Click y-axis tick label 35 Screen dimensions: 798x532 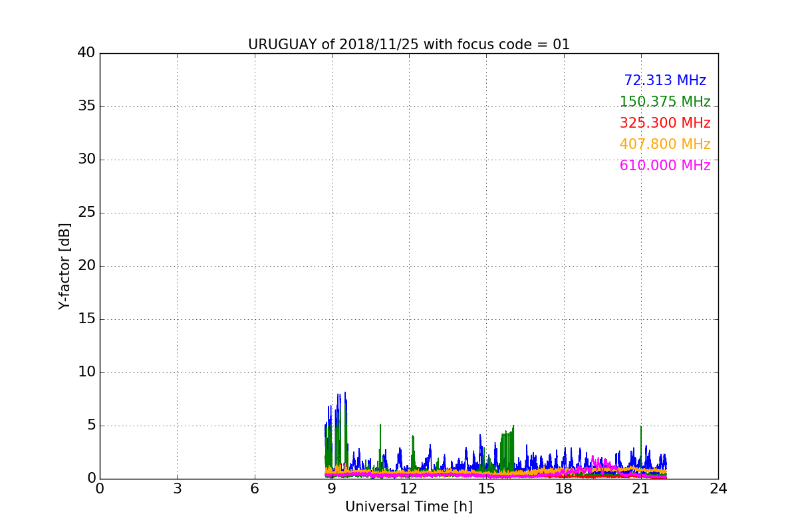click(86, 106)
